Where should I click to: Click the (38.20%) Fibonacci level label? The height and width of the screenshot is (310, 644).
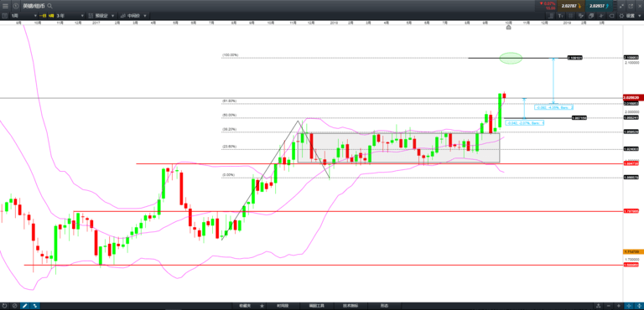coord(229,129)
